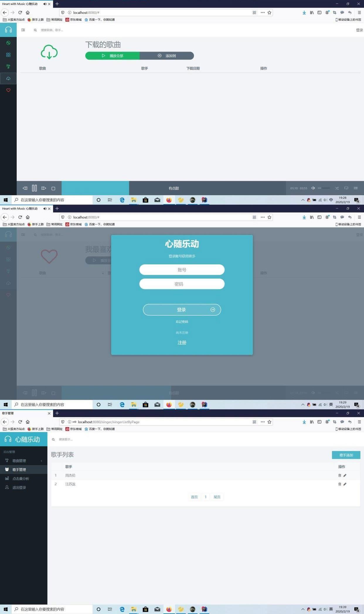Click singer name 周杰伦 in the table

pyautogui.click(x=70, y=475)
